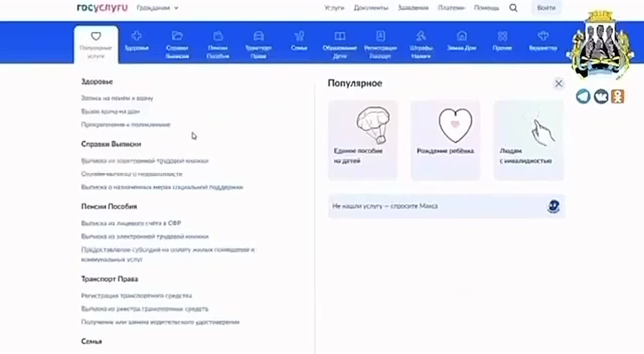Close the Популярное panel
Viewport: 644px width, 354px height.
coord(558,84)
